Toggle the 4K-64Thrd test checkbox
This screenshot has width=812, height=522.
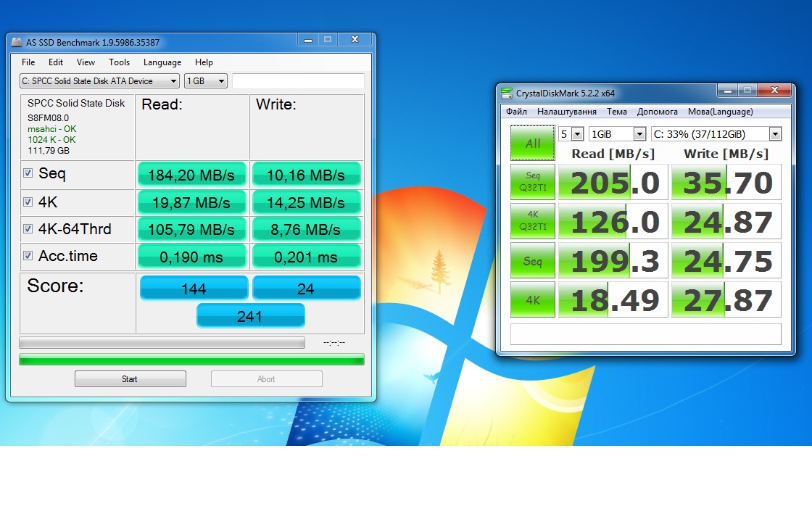[28, 229]
